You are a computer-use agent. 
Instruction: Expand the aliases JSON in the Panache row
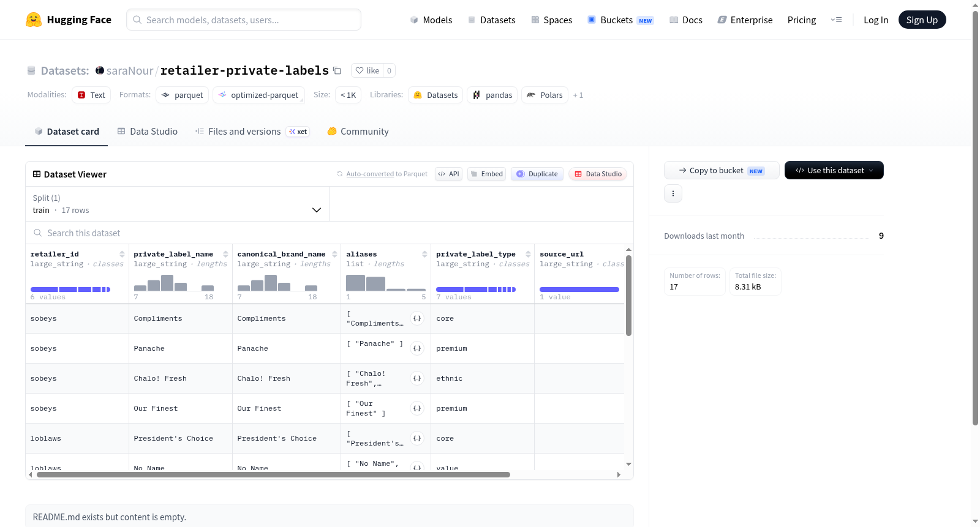tap(417, 348)
